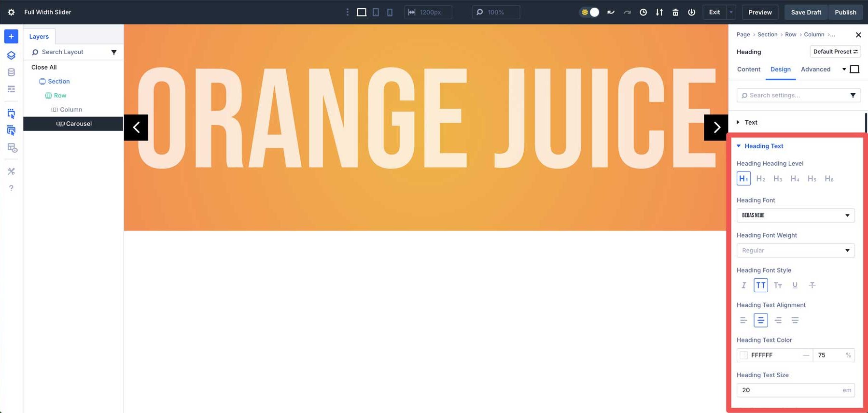Click the color opacity 75 percent field
The height and width of the screenshot is (413, 868).
833,355
